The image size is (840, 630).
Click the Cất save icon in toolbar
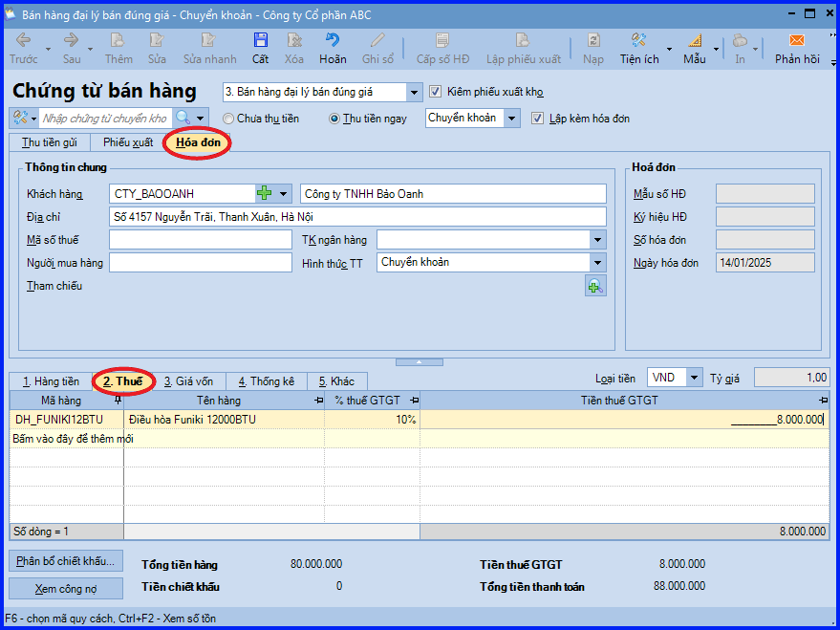[260, 41]
